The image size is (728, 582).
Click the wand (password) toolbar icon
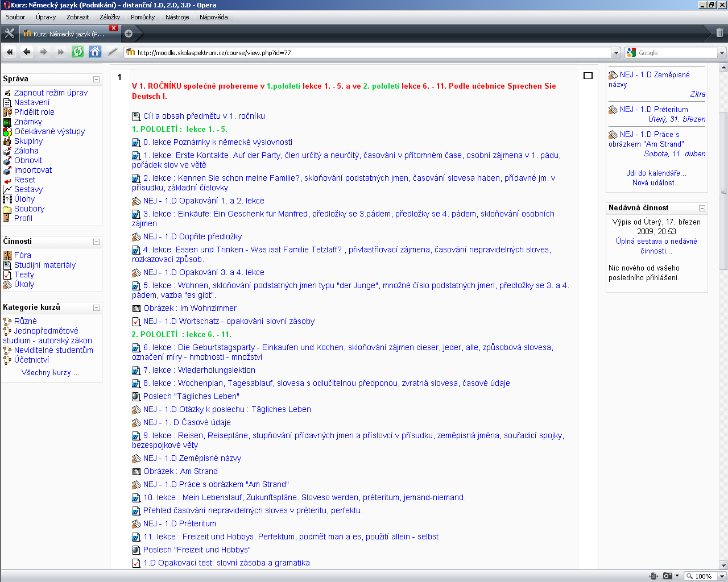click(112, 52)
